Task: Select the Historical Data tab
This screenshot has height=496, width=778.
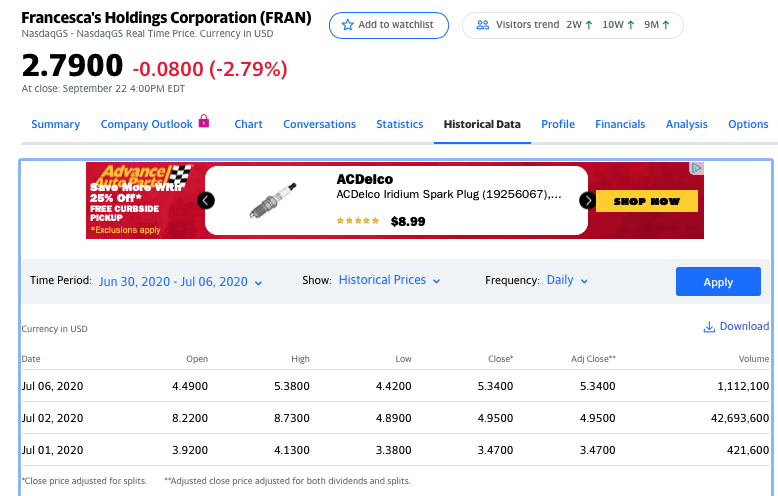Action: point(482,124)
